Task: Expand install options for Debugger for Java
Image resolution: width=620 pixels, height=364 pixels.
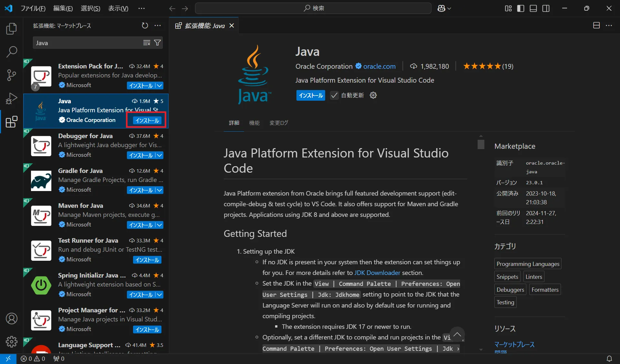Action: pyautogui.click(x=159, y=155)
